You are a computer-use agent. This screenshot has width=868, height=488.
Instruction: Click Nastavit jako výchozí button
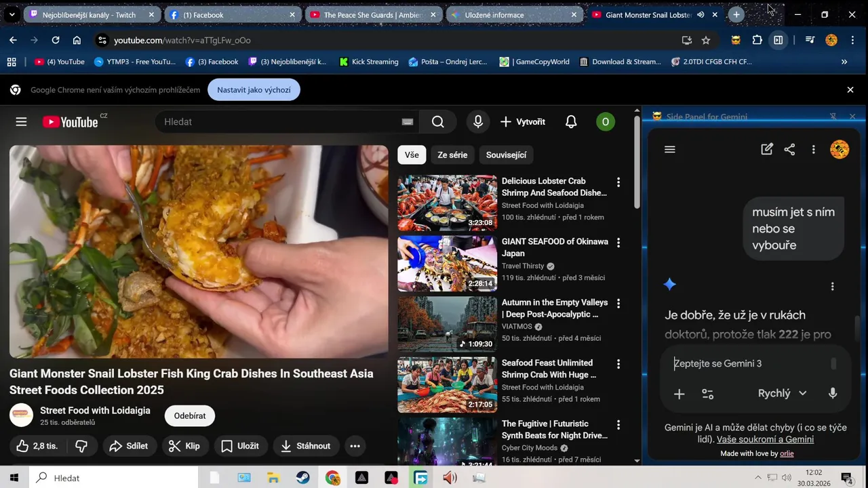pos(254,89)
